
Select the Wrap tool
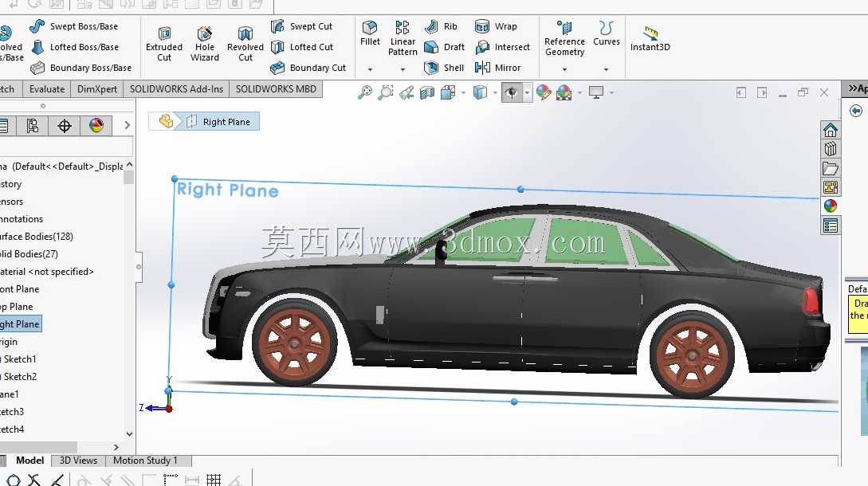(496, 26)
